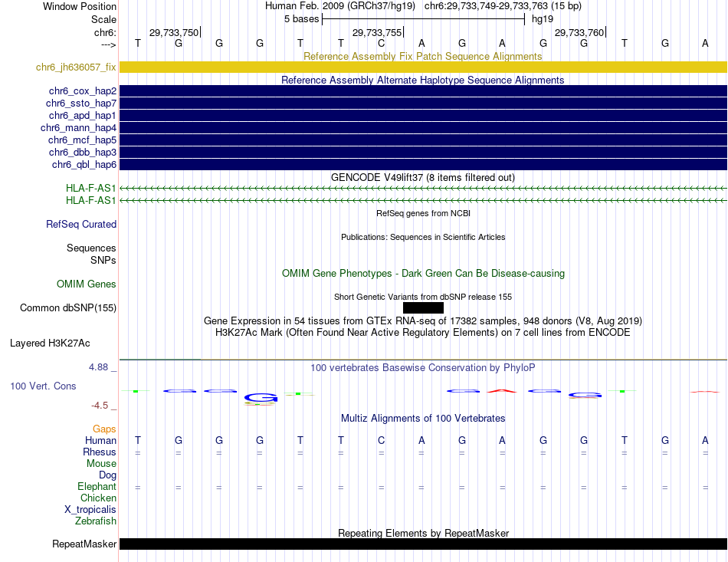Click the OMIM Gene Phenotypes title
The width and height of the screenshot is (728, 562).
click(423, 273)
